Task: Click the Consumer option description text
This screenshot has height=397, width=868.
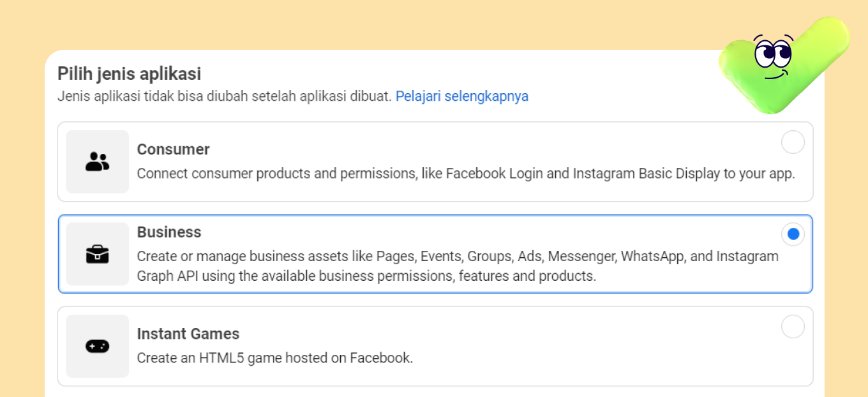Action: point(466,174)
